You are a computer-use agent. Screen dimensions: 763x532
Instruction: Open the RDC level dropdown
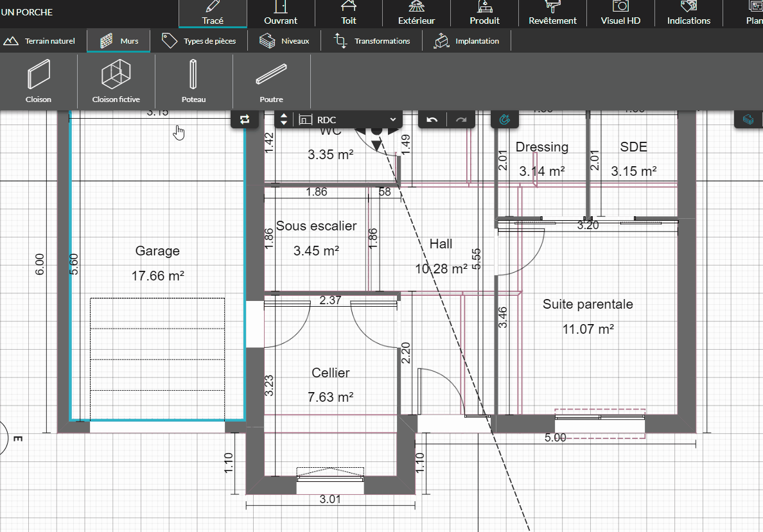point(348,119)
